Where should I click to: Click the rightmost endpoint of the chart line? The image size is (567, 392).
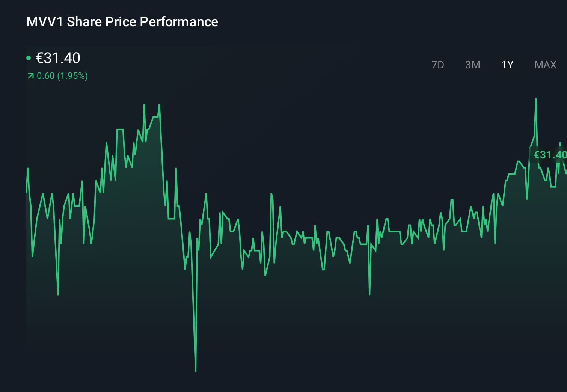point(566,173)
